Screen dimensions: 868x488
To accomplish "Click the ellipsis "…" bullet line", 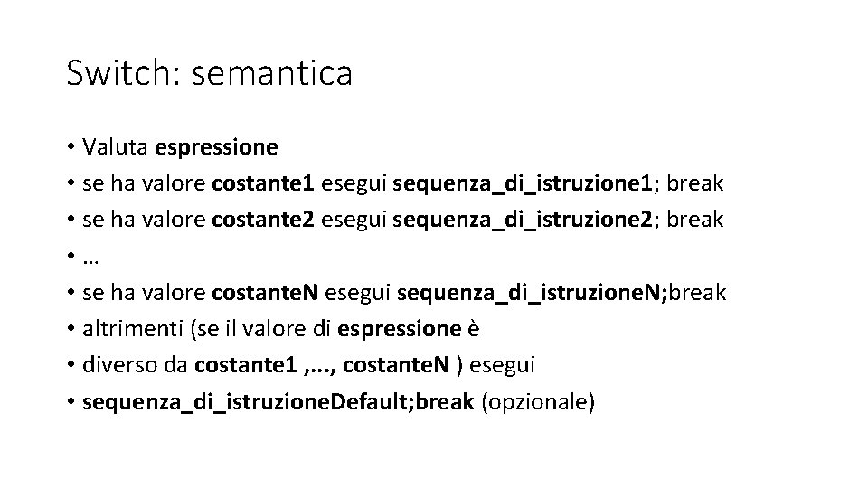I will coord(90,257).
